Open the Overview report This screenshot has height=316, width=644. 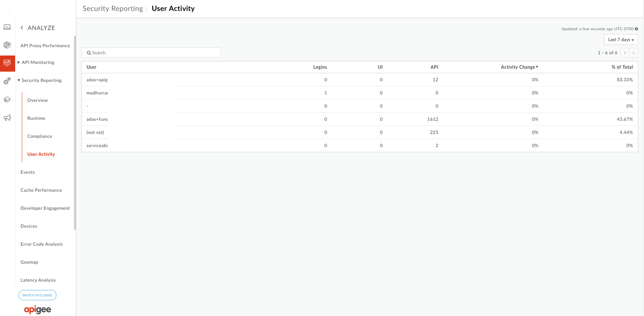pyautogui.click(x=38, y=100)
